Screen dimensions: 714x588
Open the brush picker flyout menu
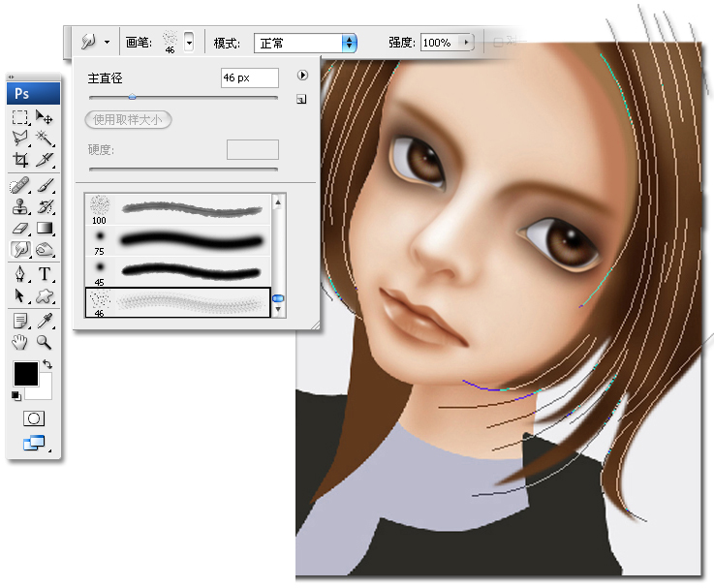[302, 76]
